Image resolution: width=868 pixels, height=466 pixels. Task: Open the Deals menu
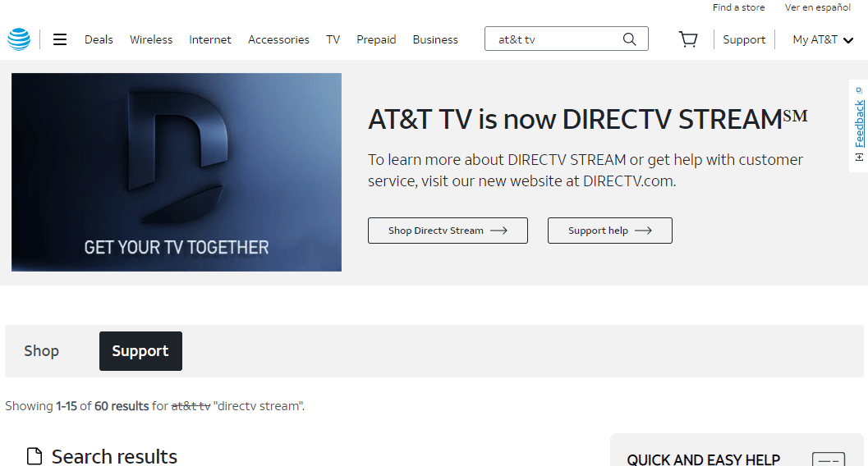(x=99, y=40)
